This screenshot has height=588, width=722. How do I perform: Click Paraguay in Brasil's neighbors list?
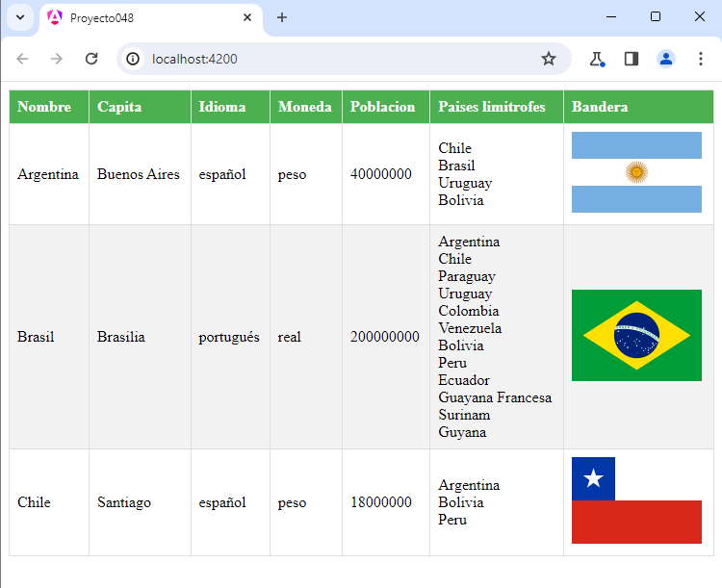[x=467, y=276]
